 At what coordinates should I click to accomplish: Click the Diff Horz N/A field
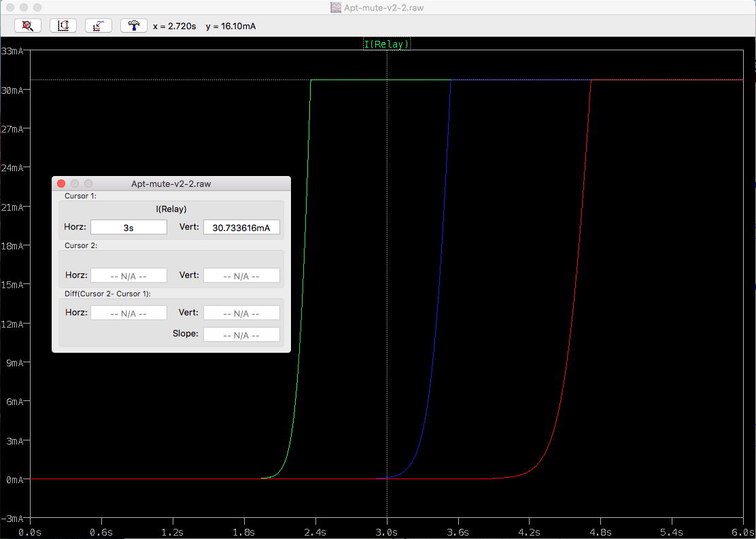(x=128, y=313)
